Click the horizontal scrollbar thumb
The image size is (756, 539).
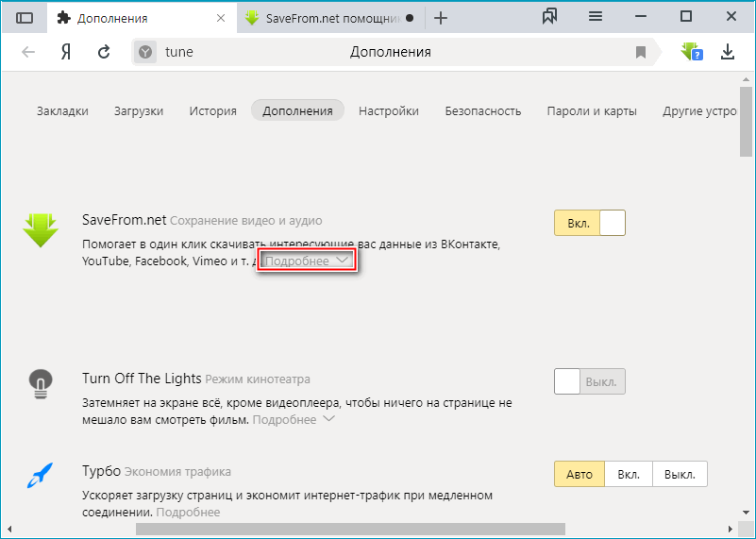pyautogui.click(x=350, y=529)
